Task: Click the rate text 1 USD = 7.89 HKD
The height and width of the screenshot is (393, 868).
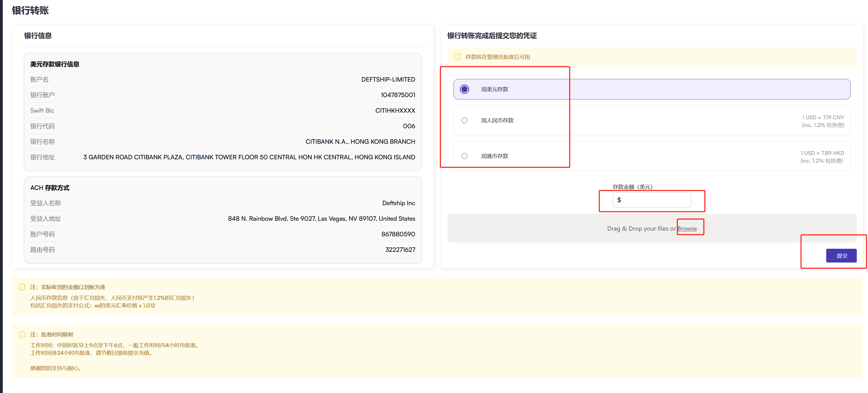Action: (822, 153)
